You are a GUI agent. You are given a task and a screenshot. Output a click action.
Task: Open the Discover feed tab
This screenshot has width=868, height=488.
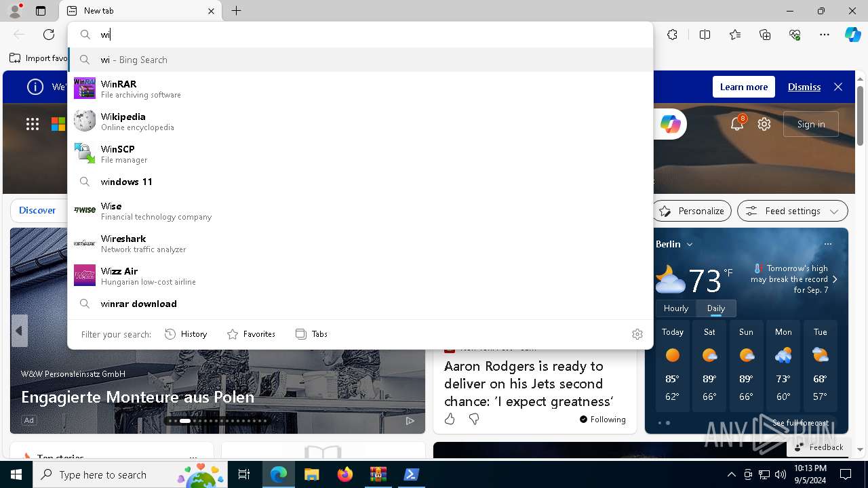point(37,210)
